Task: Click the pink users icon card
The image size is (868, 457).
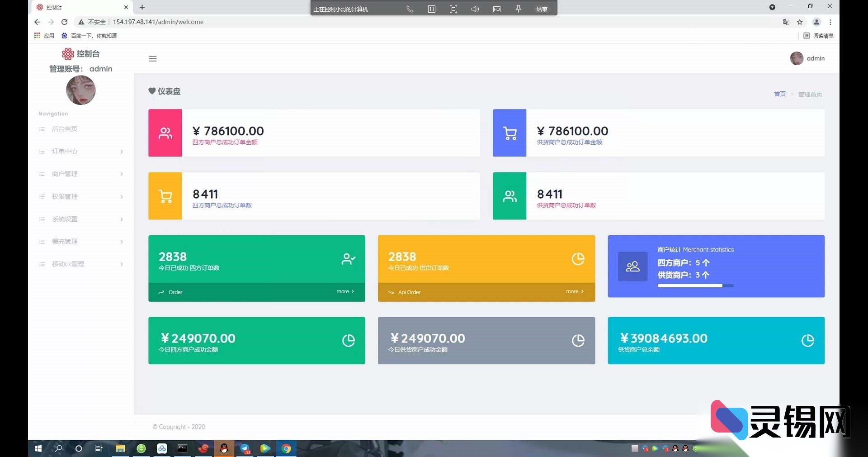Action: pos(165,133)
